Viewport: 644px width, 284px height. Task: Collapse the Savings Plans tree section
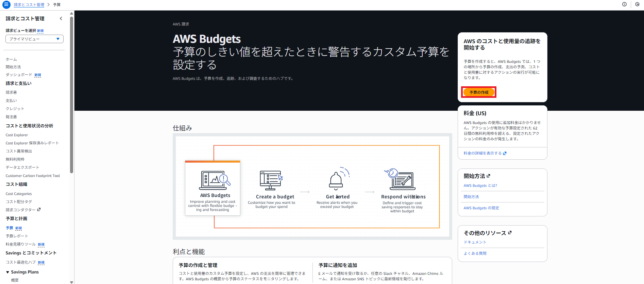pyautogui.click(x=8, y=272)
